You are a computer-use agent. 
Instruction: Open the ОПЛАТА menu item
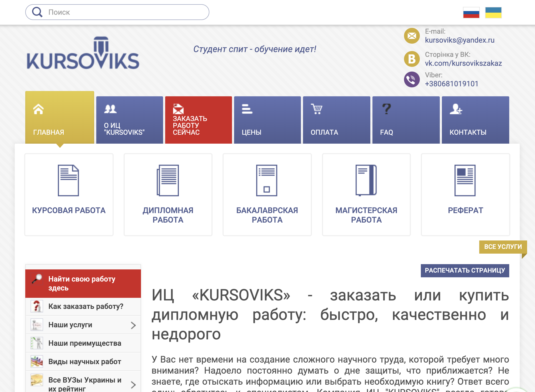click(x=337, y=120)
